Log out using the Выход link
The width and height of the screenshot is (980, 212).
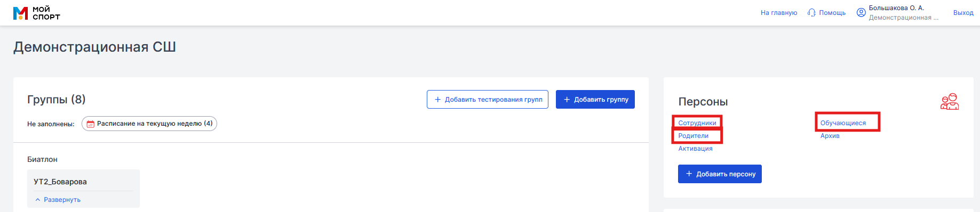963,13
